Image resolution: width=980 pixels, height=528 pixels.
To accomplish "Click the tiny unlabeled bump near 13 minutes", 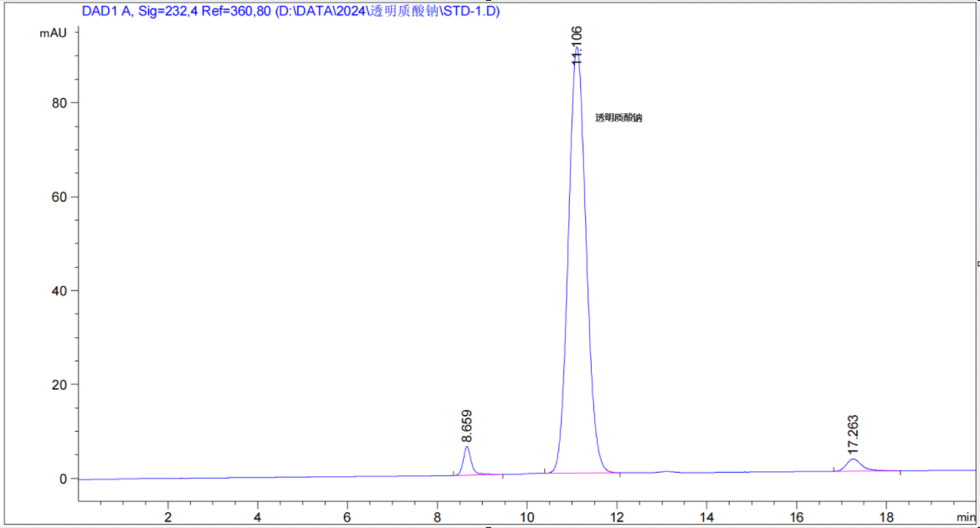I will (x=666, y=471).
